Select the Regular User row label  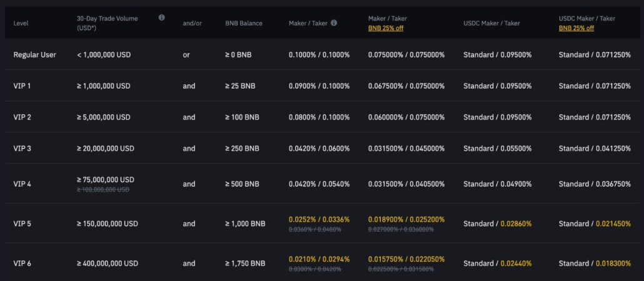click(x=34, y=55)
